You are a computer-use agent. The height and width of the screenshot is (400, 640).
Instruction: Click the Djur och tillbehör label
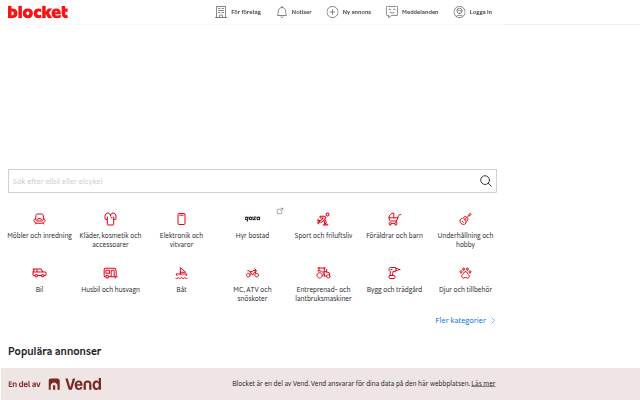(465, 289)
